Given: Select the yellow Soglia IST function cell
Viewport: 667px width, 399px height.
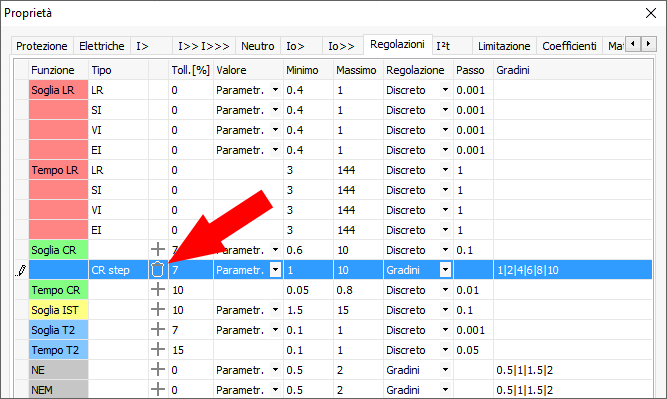Looking at the screenshot, I should coord(58,310).
